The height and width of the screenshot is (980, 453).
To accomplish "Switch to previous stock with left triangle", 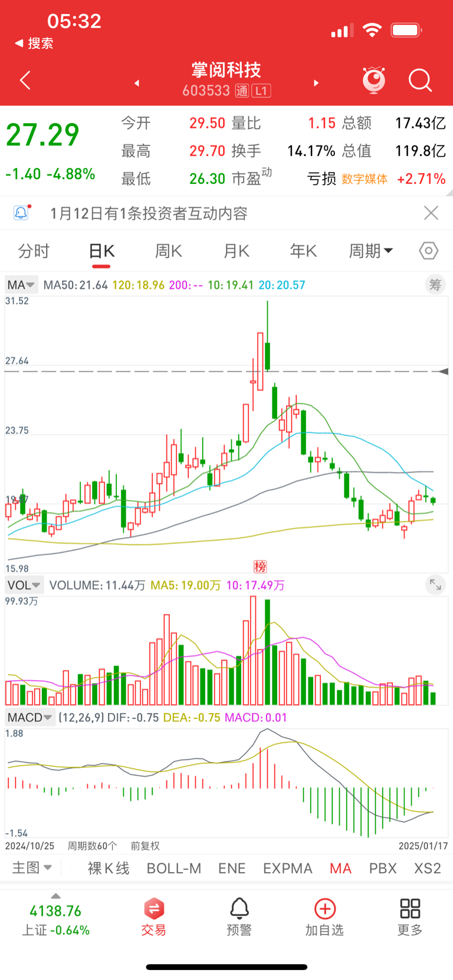I will tap(137, 83).
